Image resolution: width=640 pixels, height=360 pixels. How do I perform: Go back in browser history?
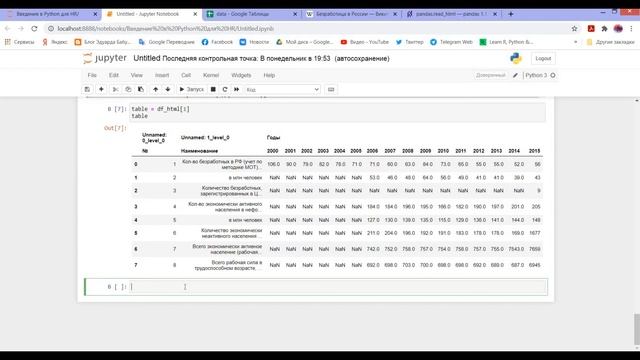(x=7, y=29)
